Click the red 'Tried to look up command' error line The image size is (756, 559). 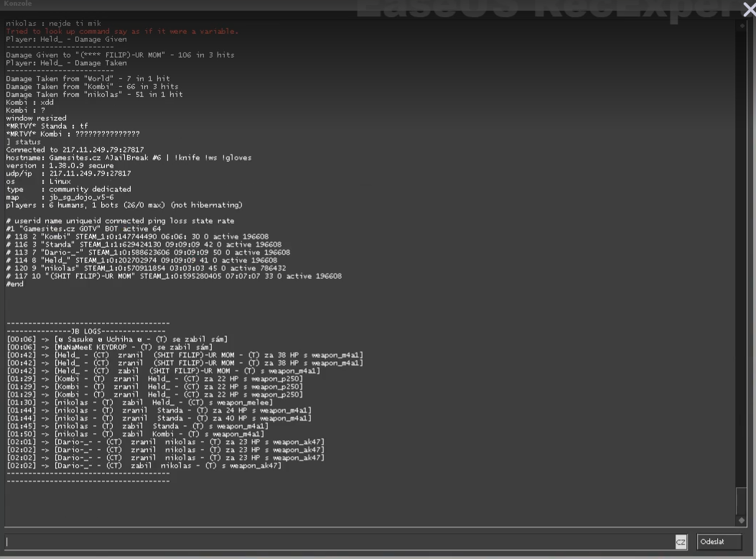(x=122, y=32)
